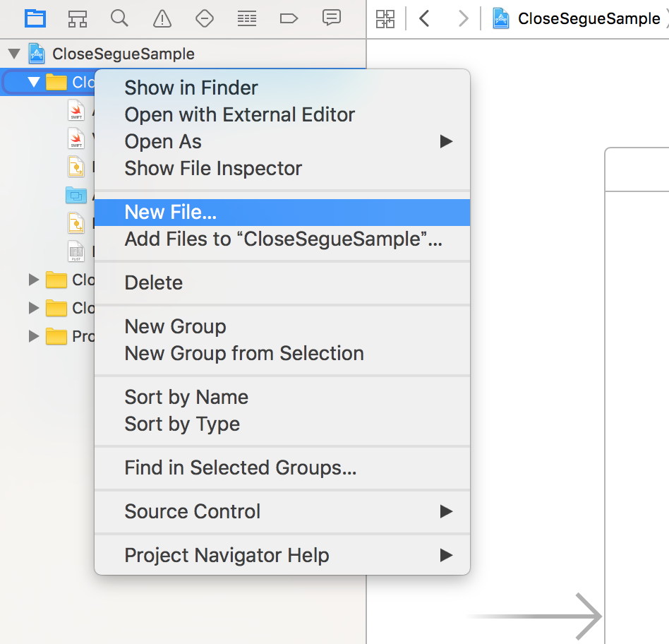This screenshot has height=644, width=669.
Task: Select the selected group's yellow folder icon
Action: [56, 82]
